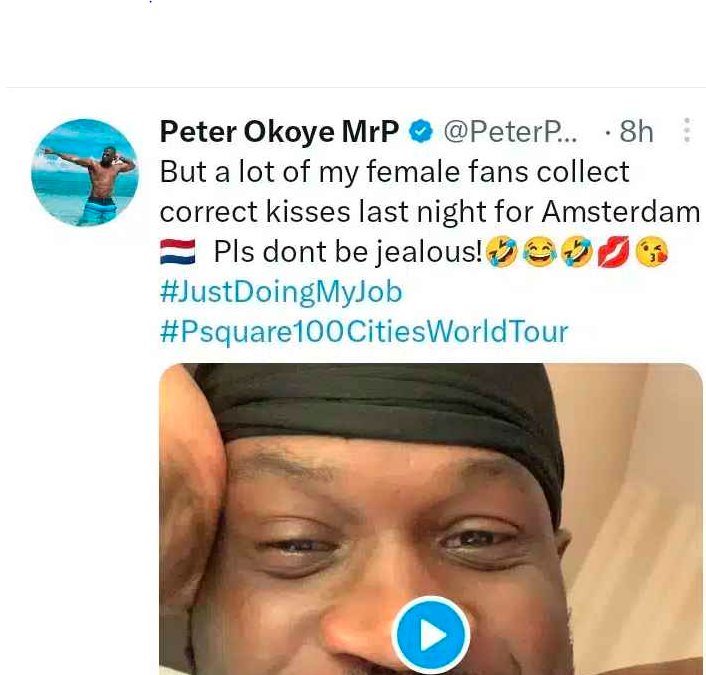
Task: Open the three-dot more options menu
Action: click(686, 131)
